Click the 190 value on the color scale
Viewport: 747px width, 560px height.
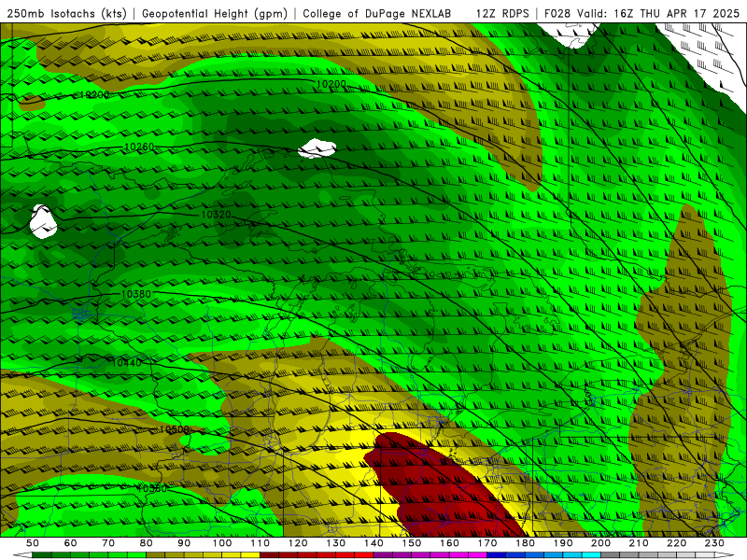click(x=563, y=543)
